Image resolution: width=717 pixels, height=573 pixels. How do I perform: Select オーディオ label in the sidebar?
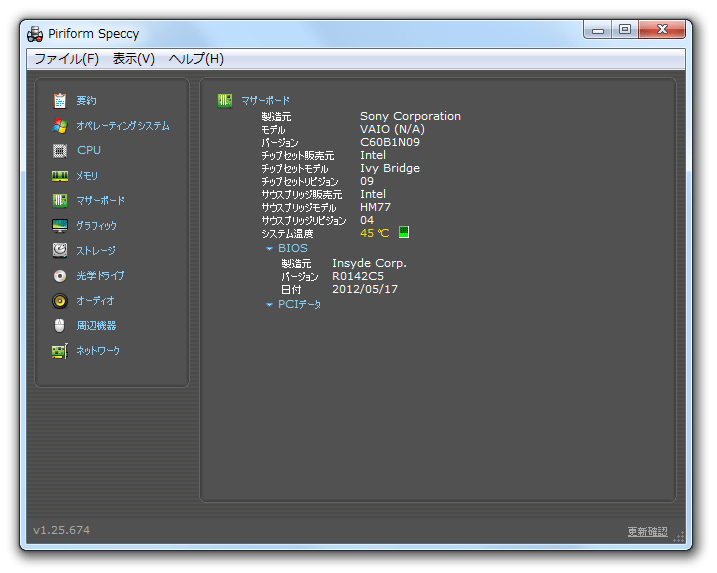tap(96, 301)
